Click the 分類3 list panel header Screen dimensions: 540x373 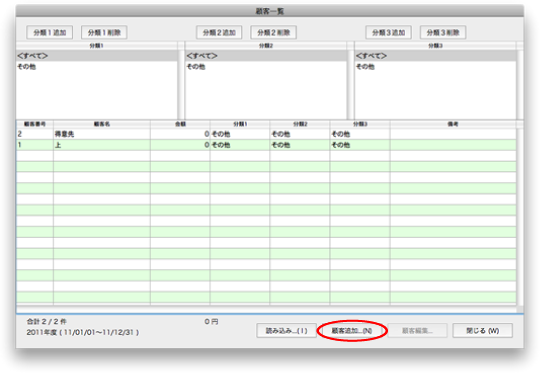coord(435,45)
